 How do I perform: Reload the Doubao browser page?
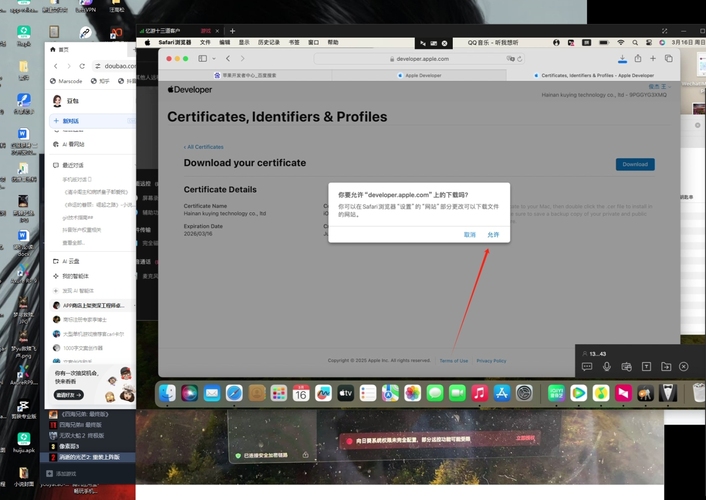coord(82,66)
